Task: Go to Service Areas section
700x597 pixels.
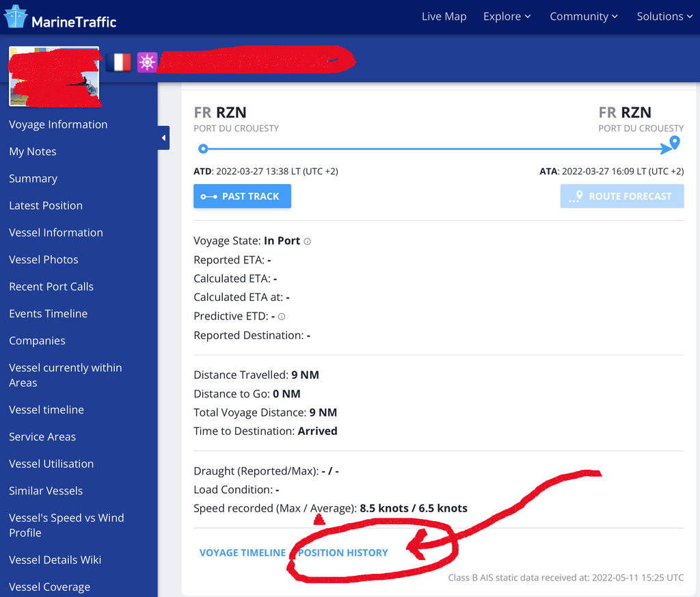Action: pos(42,437)
